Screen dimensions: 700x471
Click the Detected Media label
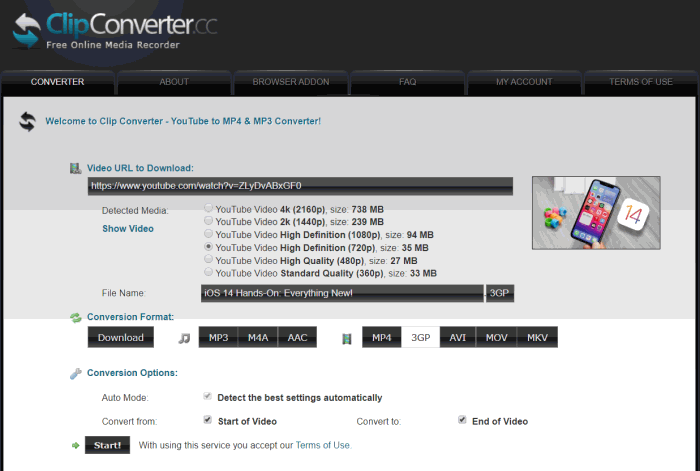pos(135,211)
